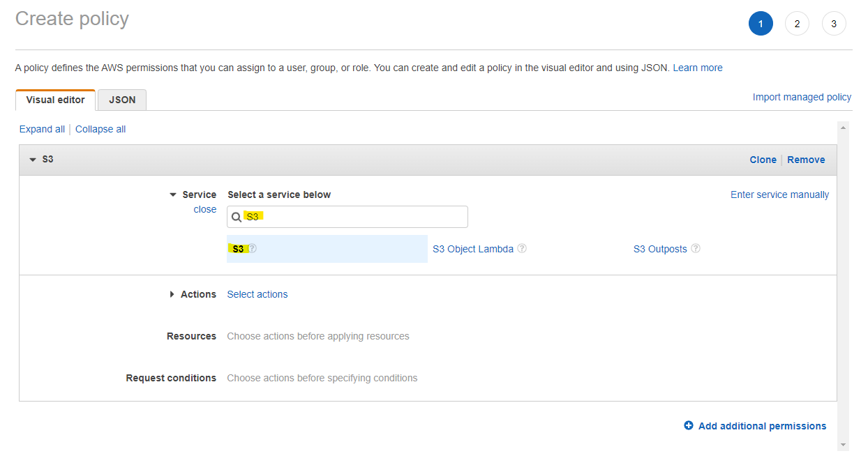The height and width of the screenshot is (465, 868).
Task: Switch to the Visual editor tab
Action: click(54, 100)
